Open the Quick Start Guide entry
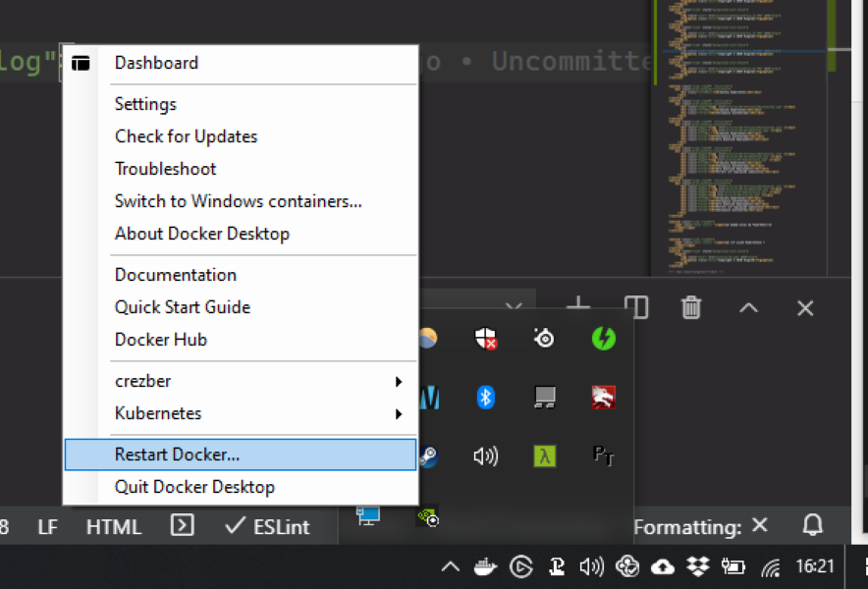Image resolution: width=868 pixels, height=589 pixels. (241, 307)
